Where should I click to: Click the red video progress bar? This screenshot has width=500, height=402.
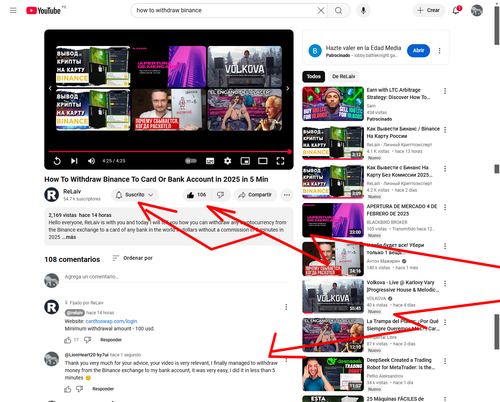(169, 152)
